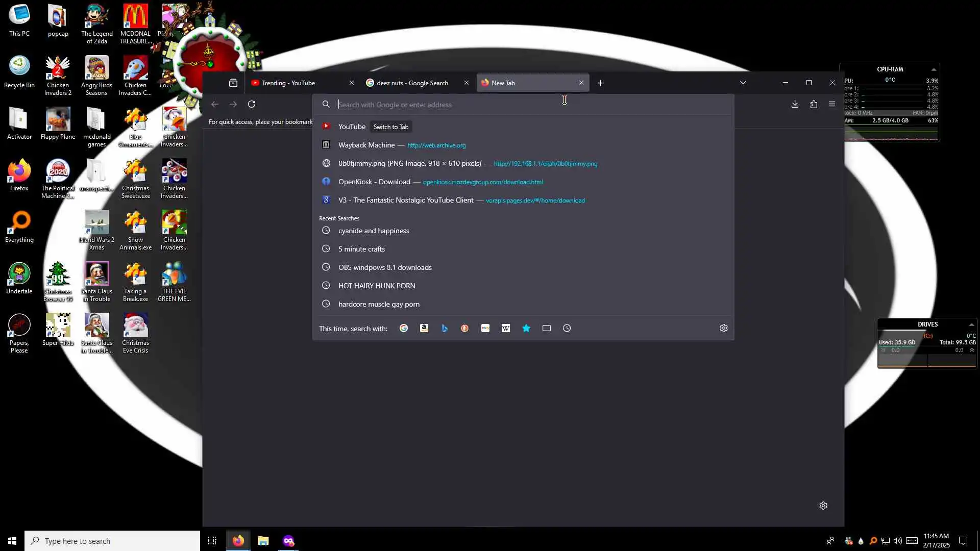Collapse the CPU-RAM widget arrow
Screen dimensions: 980x551
point(934,69)
